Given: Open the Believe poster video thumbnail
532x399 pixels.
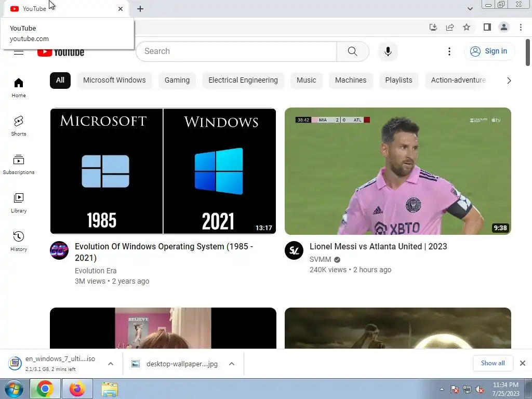Looking at the screenshot, I should coord(163,328).
